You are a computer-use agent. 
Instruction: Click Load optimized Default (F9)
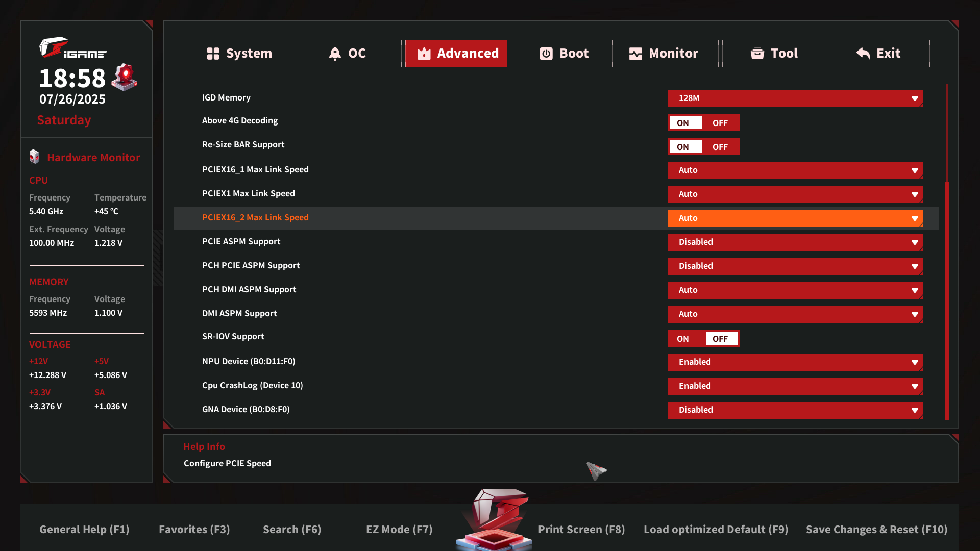click(716, 530)
